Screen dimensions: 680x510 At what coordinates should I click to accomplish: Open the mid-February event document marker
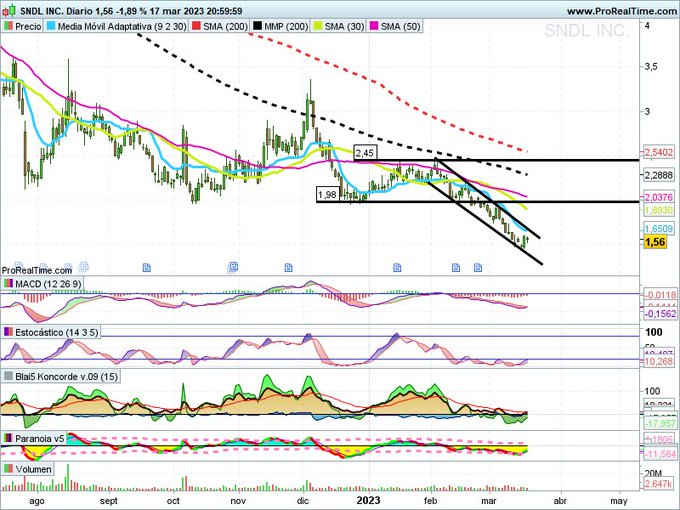tap(456, 268)
